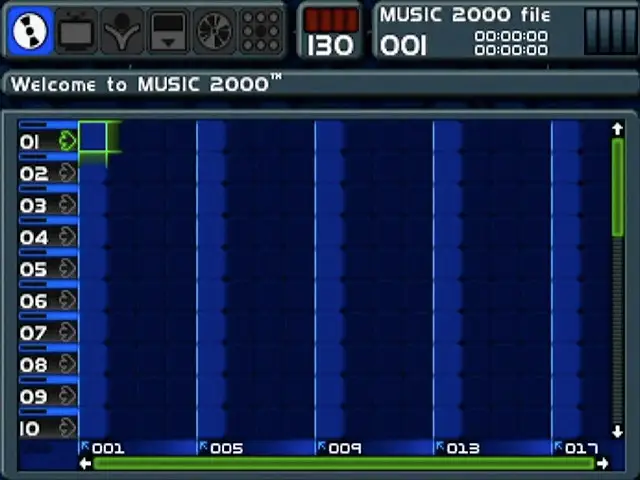Click the vertical scrollbar up arrow
This screenshot has width=640, height=480.
coord(617,129)
